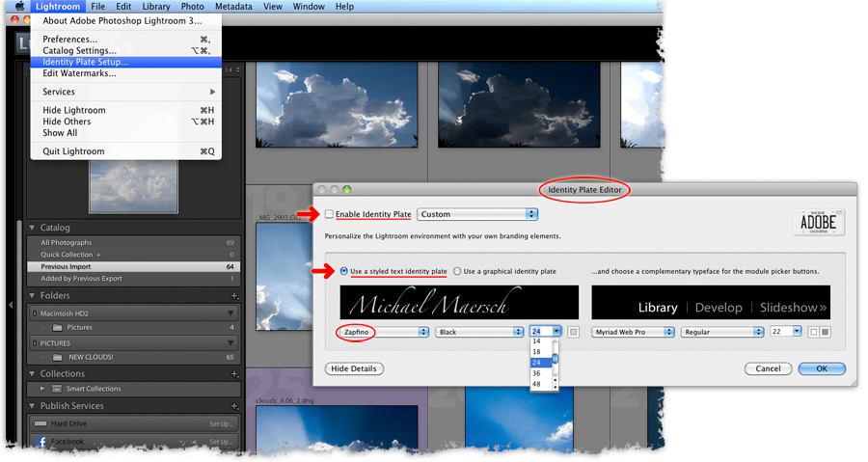868x462 pixels.
Task: Select the first cloud thumbnail in grid
Action: 337,104
